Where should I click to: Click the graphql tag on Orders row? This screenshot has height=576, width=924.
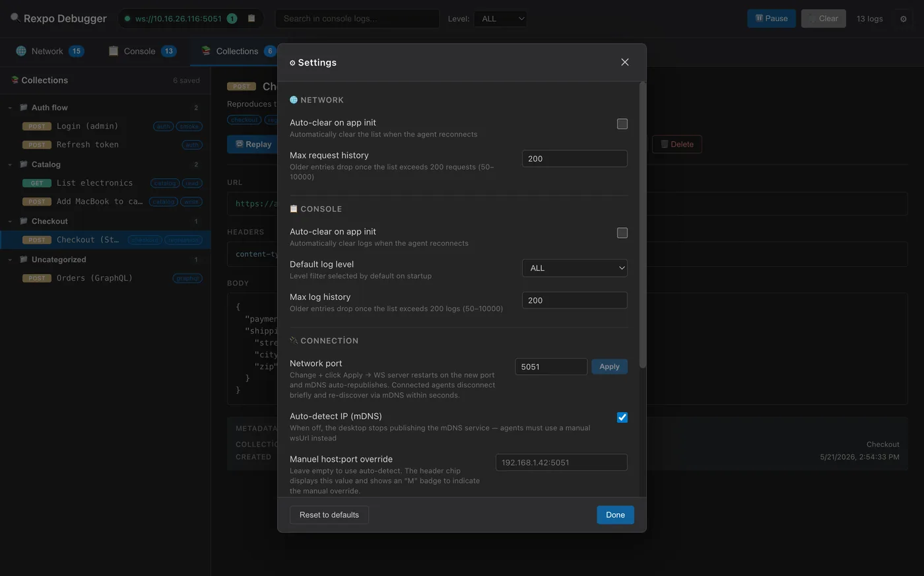(187, 278)
